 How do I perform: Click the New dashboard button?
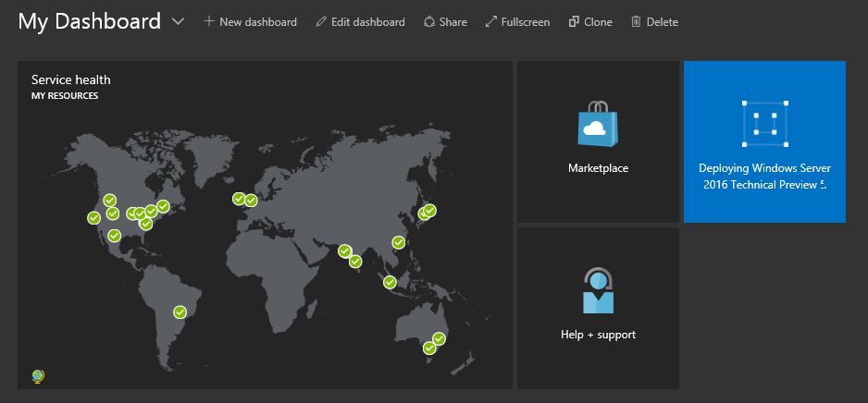tap(250, 22)
